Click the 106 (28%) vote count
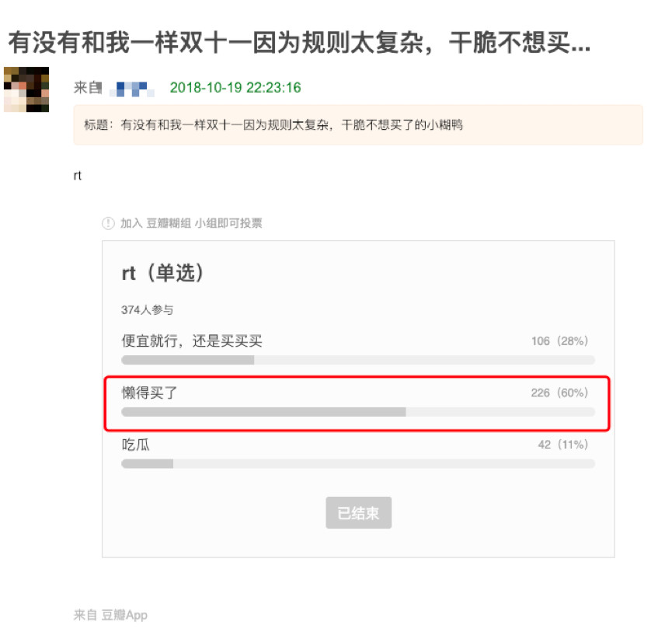672x632 pixels. point(559,341)
